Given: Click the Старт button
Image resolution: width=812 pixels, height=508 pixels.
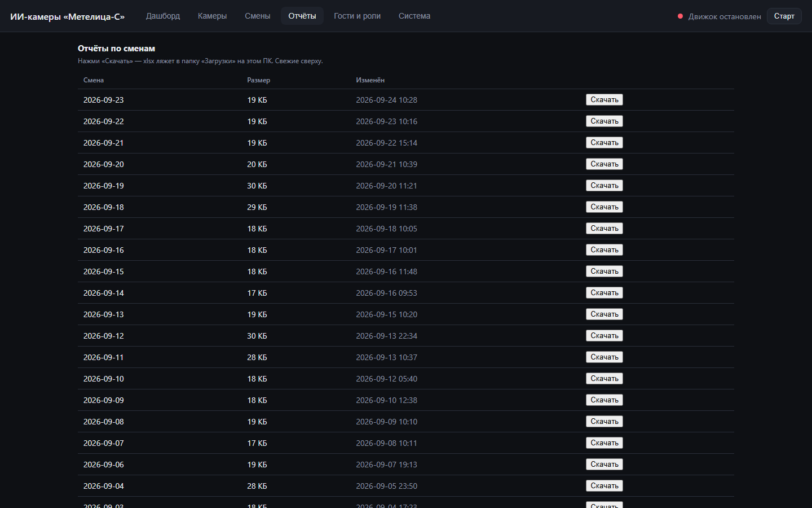Looking at the screenshot, I should tap(784, 16).
